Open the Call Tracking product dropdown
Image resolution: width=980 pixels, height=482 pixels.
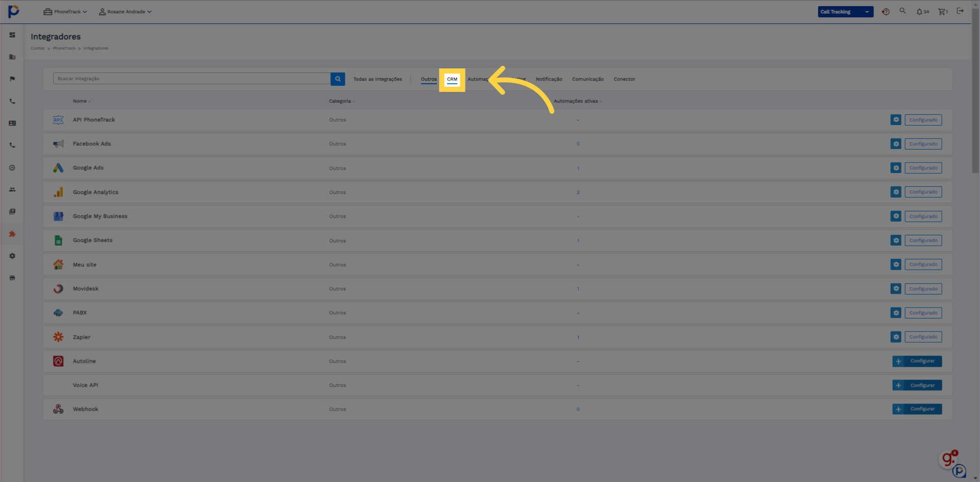(845, 12)
